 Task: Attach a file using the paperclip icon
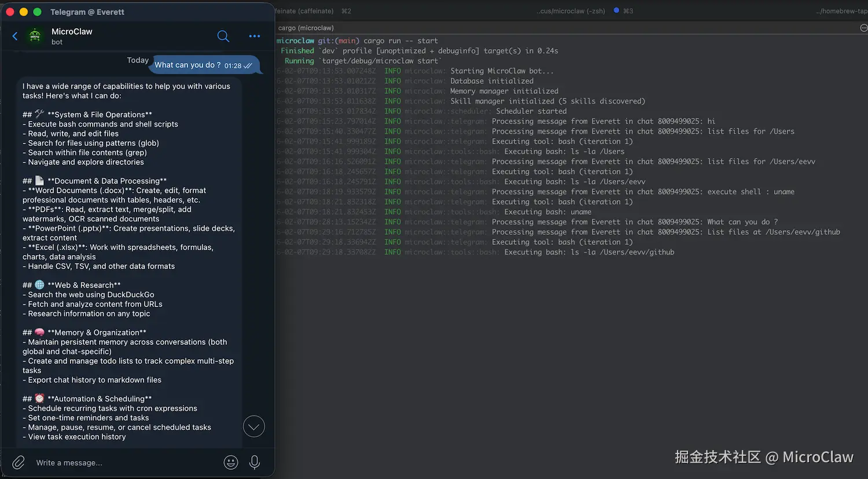tap(18, 462)
